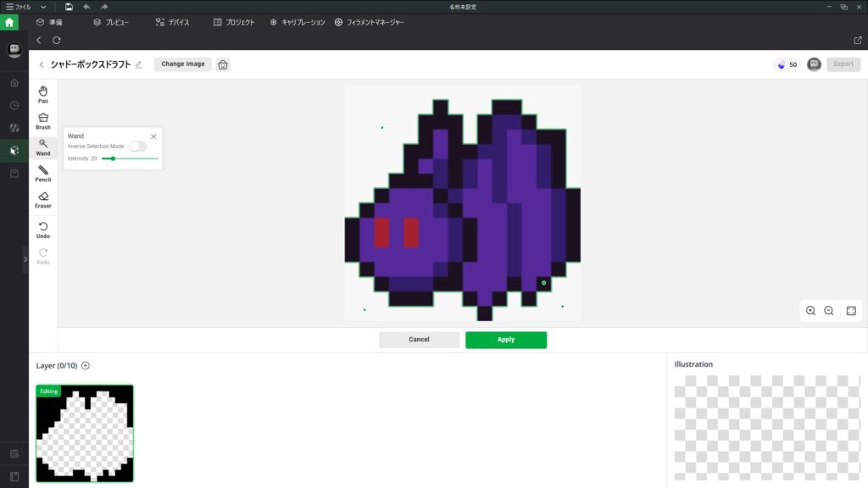Click the zoom out magnifier icon
This screenshot has height=488, width=868.
click(x=829, y=311)
